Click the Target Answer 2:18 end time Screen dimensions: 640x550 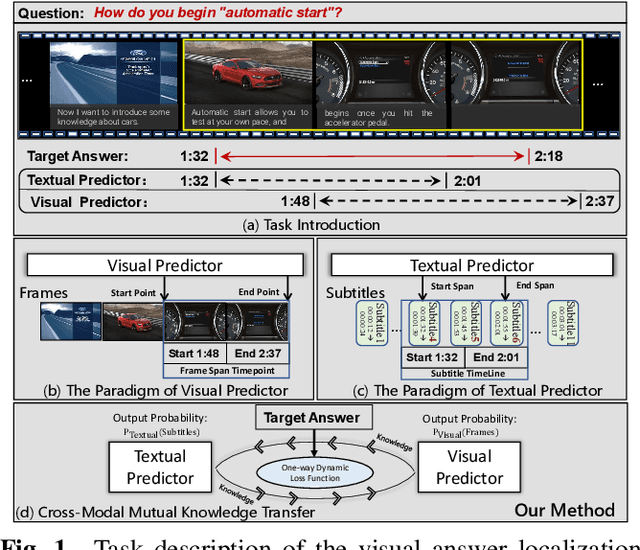pos(550,156)
